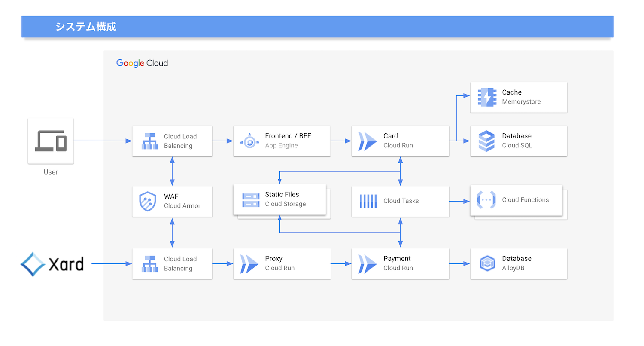The width and height of the screenshot is (644, 346).
Task: Select the Cloud SQL Database icon
Action: point(486,141)
